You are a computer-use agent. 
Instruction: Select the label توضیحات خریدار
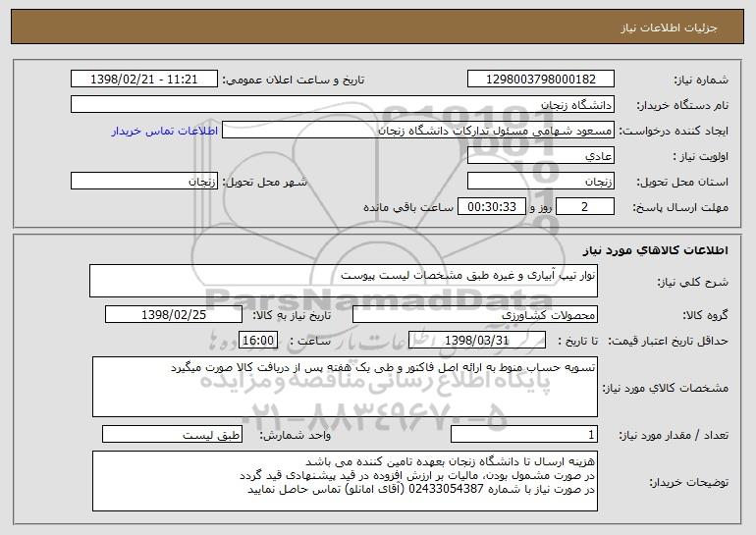coord(689,482)
